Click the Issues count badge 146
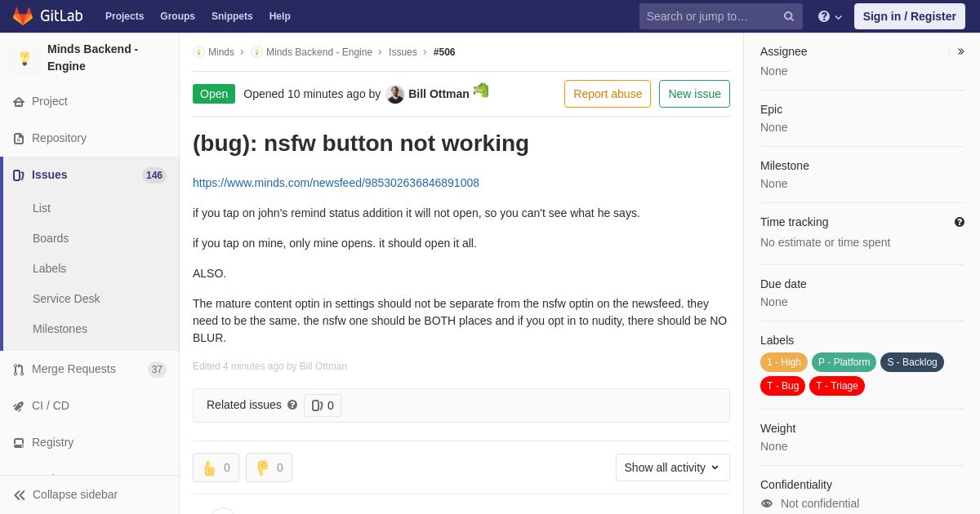The image size is (980, 514). coord(154,175)
